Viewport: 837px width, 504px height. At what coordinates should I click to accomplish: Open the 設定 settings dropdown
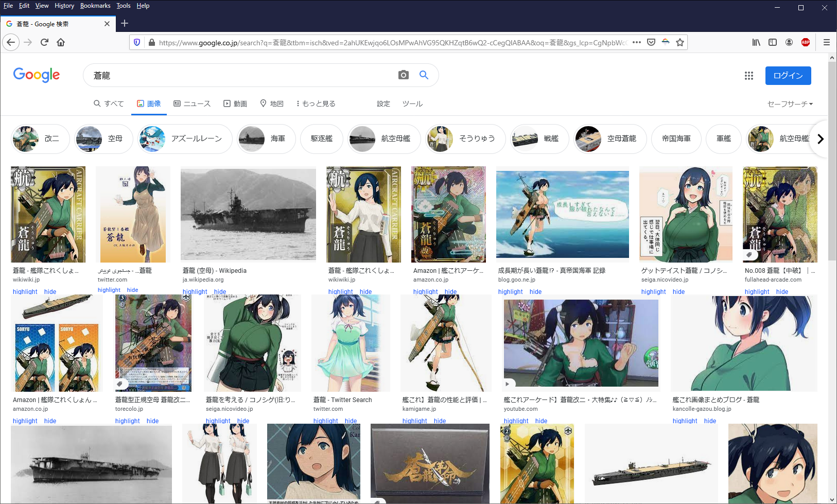[383, 103]
